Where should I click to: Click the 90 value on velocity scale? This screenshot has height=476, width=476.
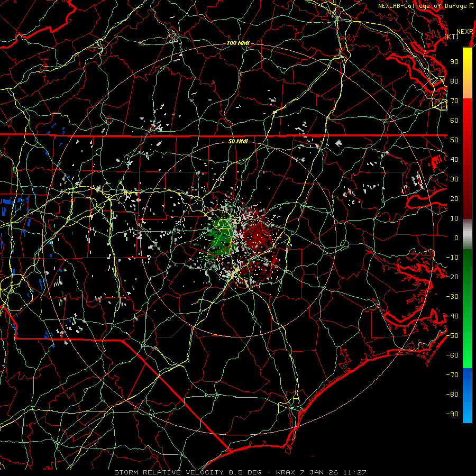pyautogui.click(x=454, y=62)
